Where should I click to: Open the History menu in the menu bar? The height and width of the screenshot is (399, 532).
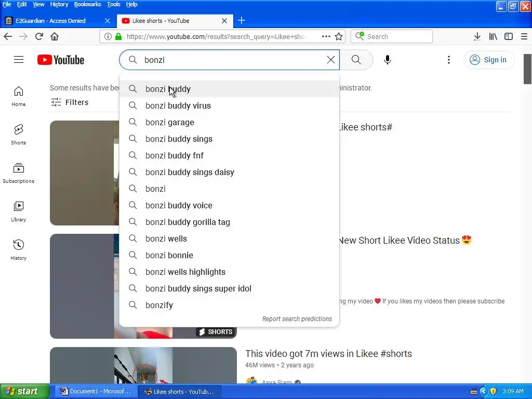point(59,4)
